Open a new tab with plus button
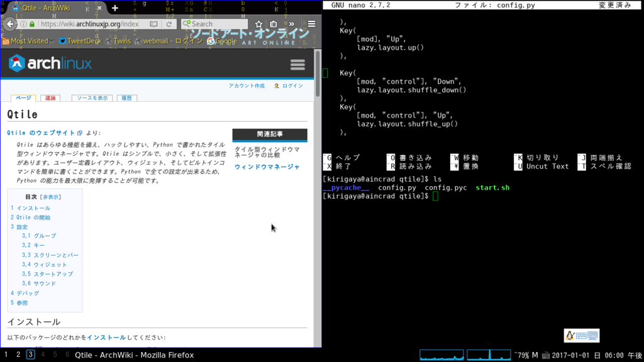This screenshot has height=362, width=644. click(115, 8)
